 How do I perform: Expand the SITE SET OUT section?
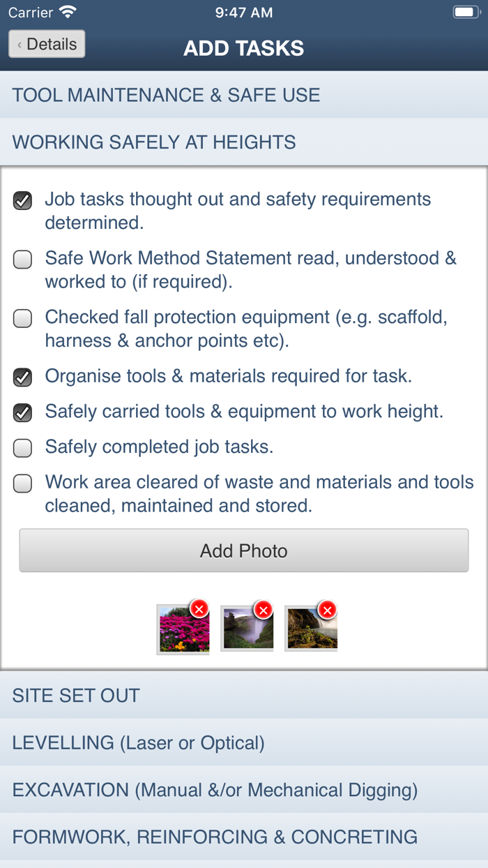point(244,696)
